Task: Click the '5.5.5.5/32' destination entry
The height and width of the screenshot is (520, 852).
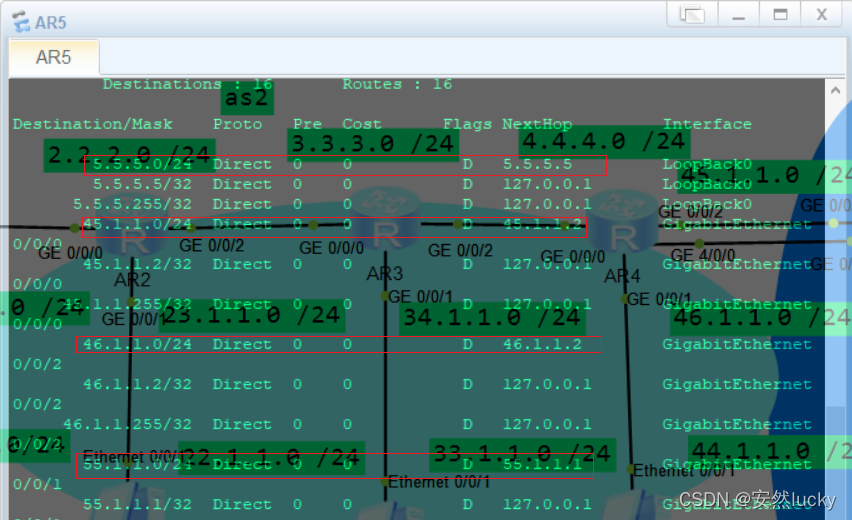Action: (x=142, y=184)
